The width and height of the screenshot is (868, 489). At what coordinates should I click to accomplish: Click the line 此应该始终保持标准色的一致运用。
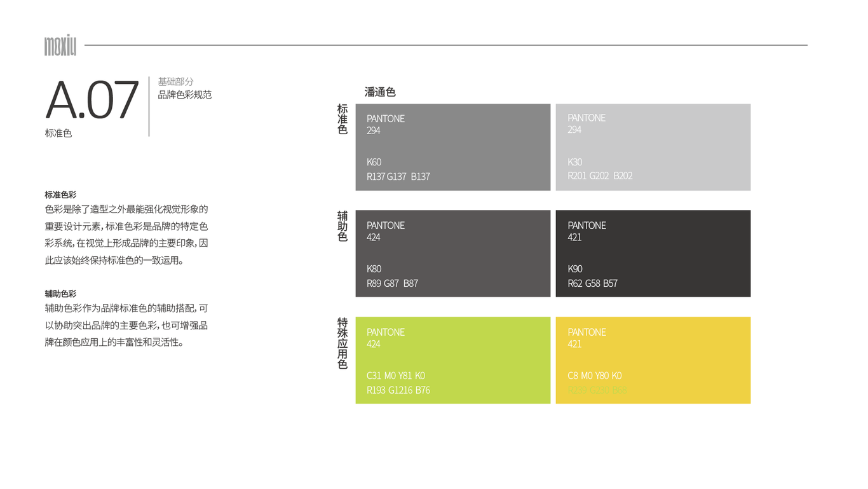[x=114, y=261]
